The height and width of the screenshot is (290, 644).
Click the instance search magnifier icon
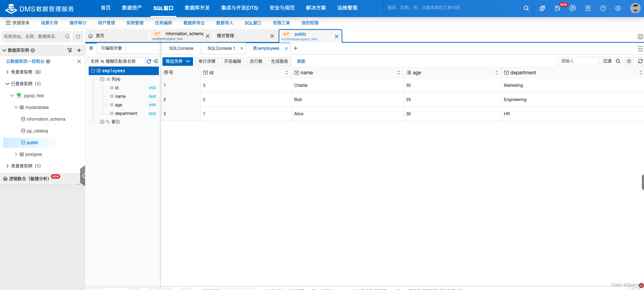click(x=67, y=37)
